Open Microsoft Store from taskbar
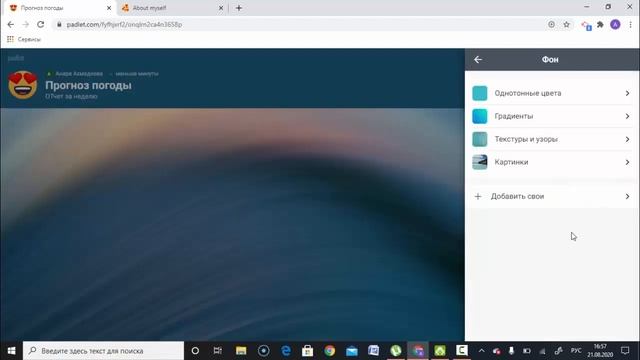The image size is (640, 360). click(x=308, y=351)
